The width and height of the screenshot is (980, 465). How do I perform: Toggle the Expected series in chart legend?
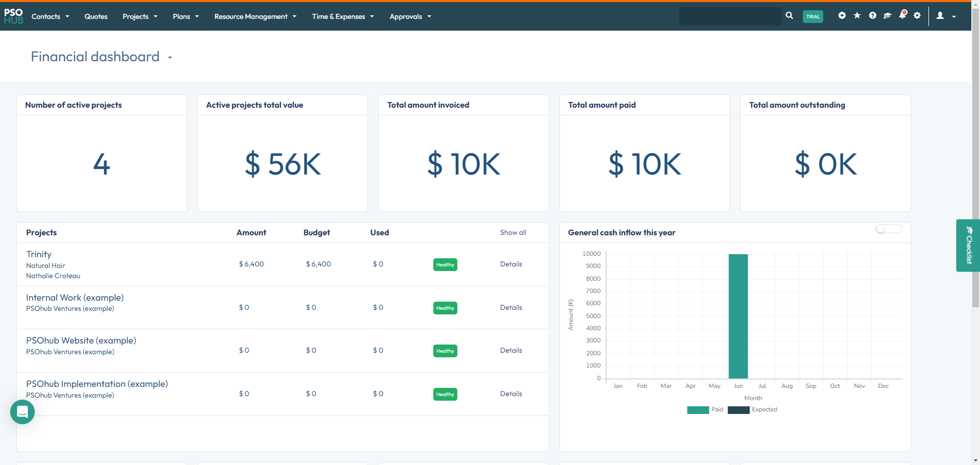pos(752,410)
